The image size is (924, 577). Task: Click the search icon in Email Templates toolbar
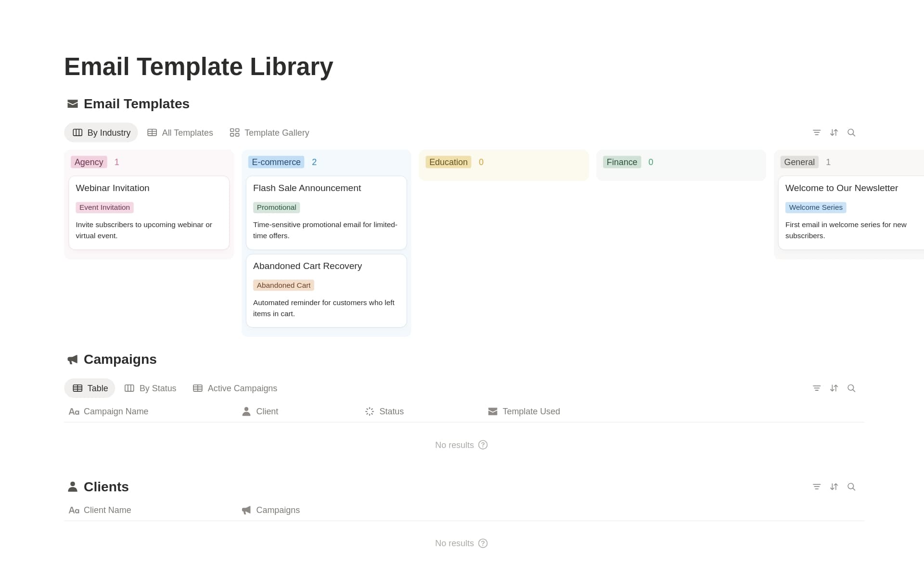point(851,132)
